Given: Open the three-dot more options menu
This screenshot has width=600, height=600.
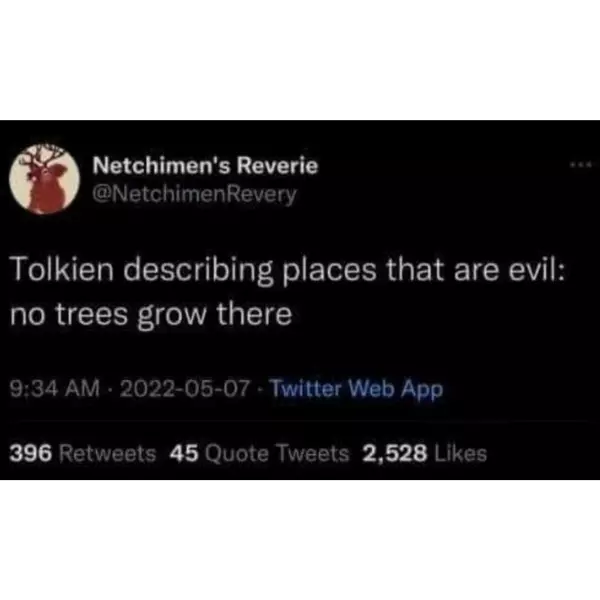Looking at the screenshot, I should coord(580,165).
